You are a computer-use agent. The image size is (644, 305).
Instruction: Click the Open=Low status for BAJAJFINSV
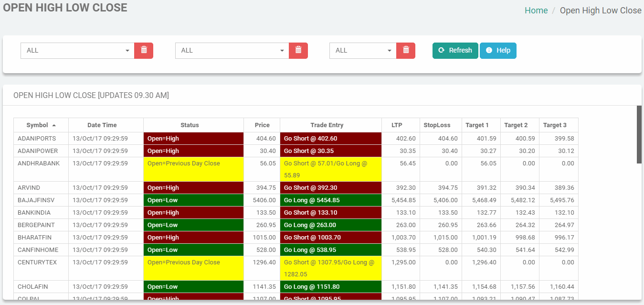coord(194,200)
